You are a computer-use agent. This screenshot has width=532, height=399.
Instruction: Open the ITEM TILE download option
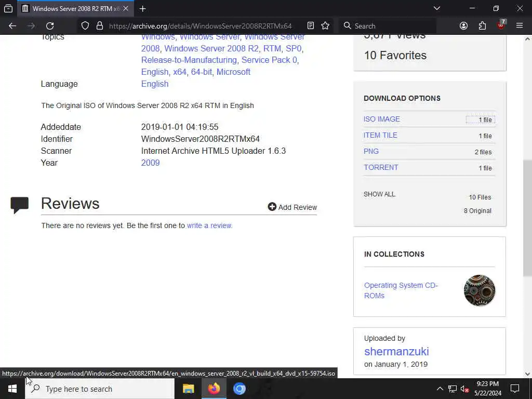click(x=380, y=135)
